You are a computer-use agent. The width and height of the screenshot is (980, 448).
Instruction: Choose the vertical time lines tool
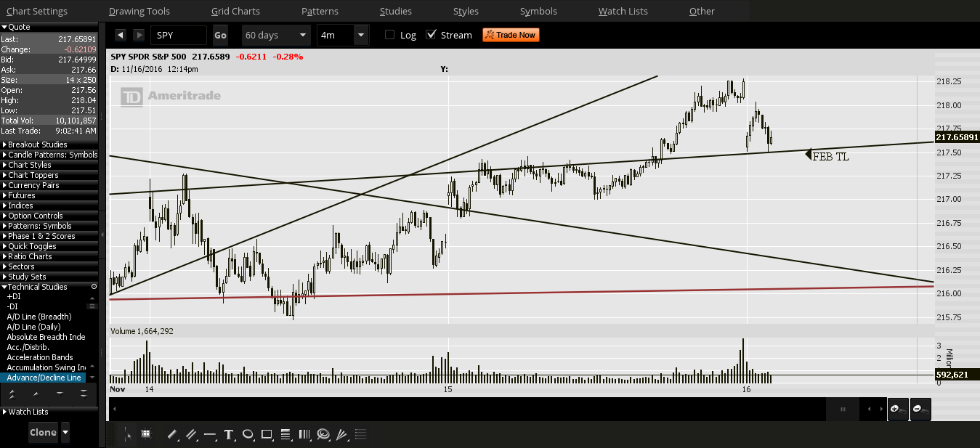coord(304,434)
